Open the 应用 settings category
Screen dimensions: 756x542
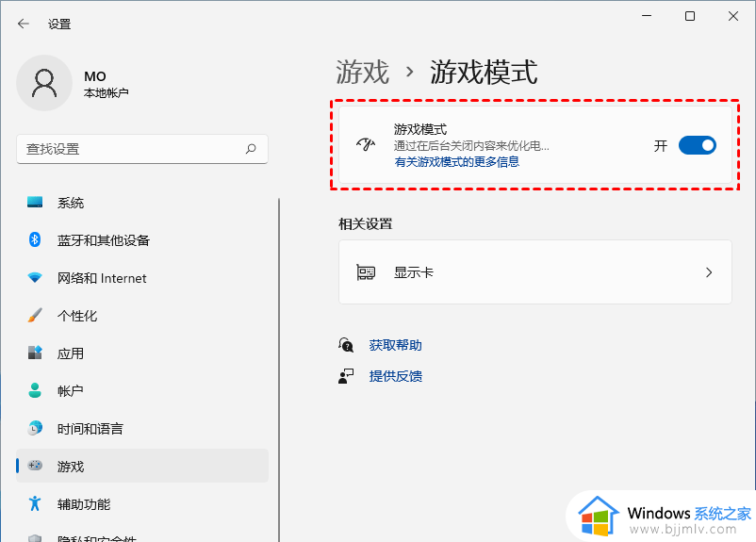tap(141, 353)
